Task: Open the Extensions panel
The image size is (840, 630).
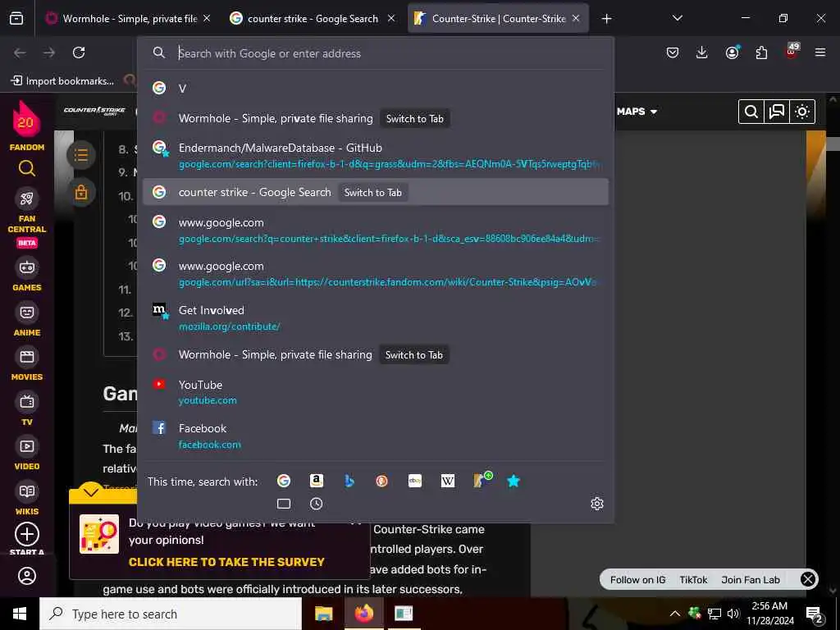Action: 761,52
